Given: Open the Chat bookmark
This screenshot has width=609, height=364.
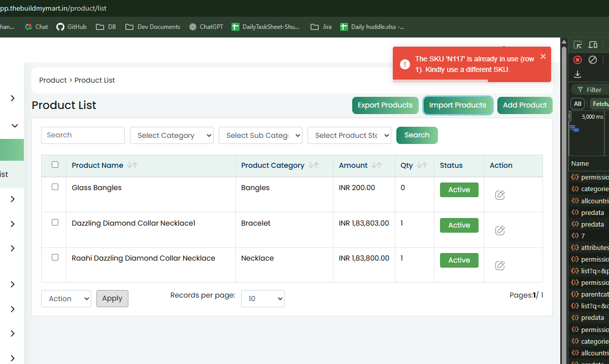Looking at the screenshot, I should pos(37,27).
